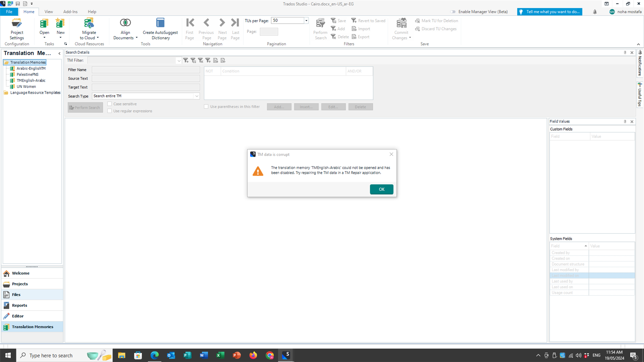
Task: Open Welcome view in the sidebar
Action: (x=32, y=273)
